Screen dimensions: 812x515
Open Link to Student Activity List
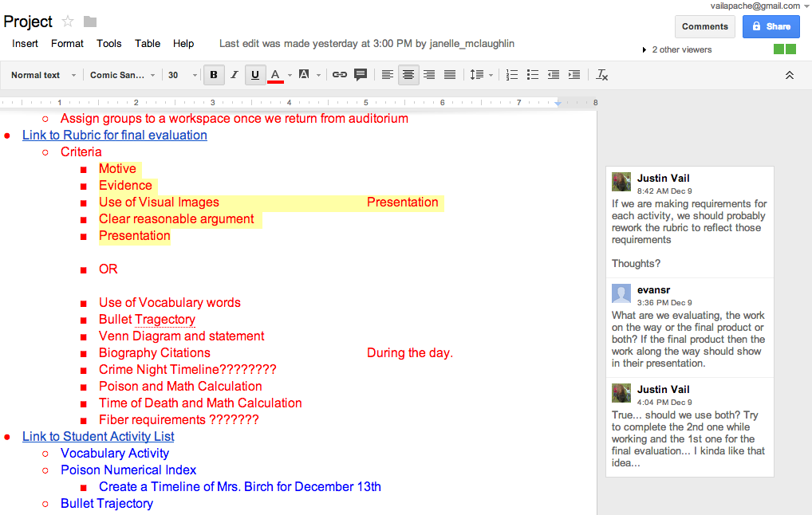coord(98,436)
